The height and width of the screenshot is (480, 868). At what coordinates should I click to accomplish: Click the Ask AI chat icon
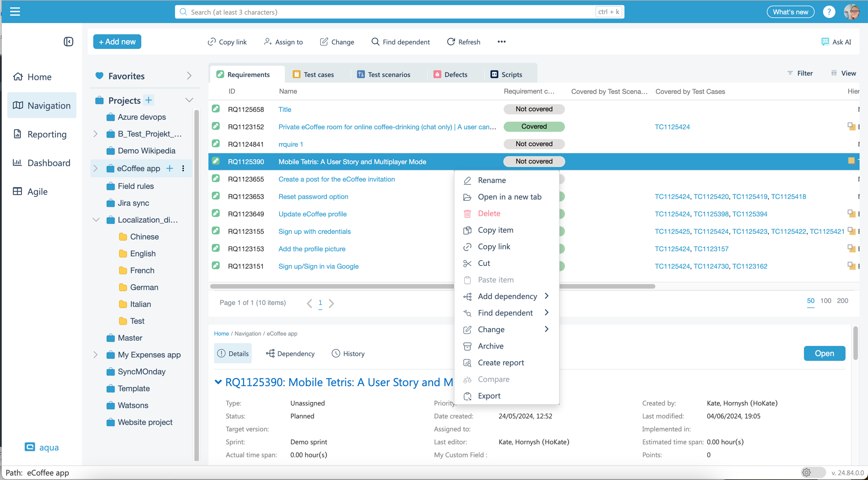825,42
